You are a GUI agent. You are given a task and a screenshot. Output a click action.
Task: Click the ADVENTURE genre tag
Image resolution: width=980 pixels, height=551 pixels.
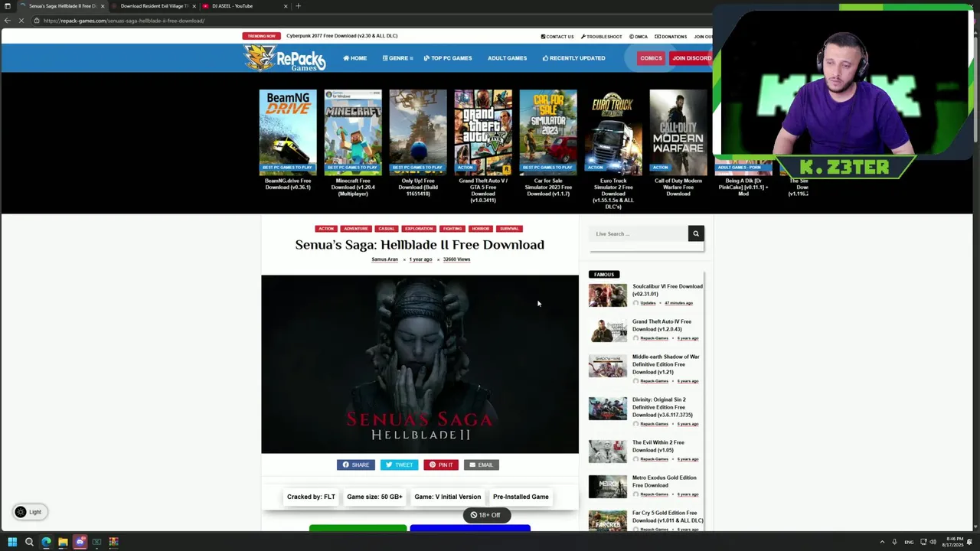tap(356, 229)
